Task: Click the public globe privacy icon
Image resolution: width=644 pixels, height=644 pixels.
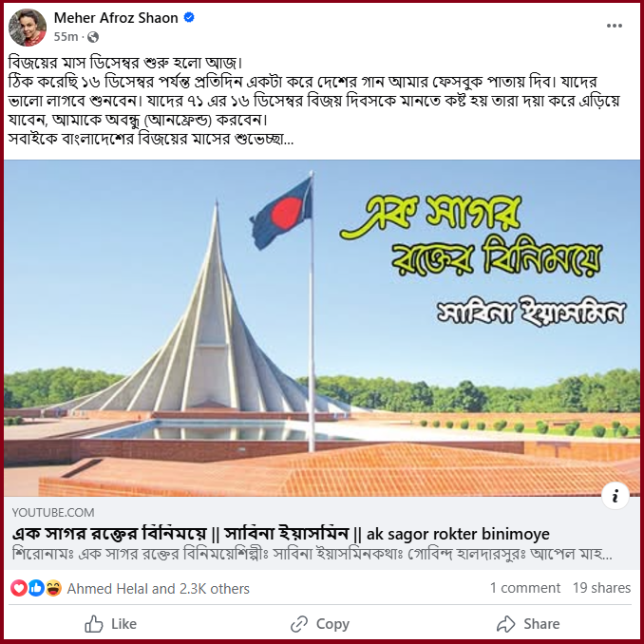Action: (x=93, y=37)
